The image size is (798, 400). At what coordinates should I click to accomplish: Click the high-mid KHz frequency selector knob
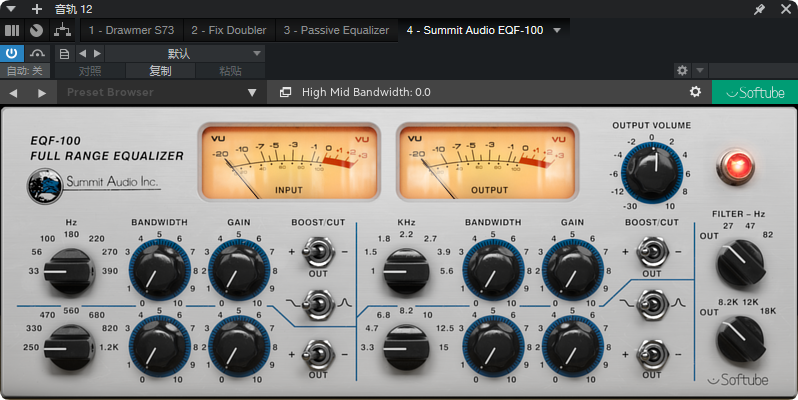click(405, 272)
